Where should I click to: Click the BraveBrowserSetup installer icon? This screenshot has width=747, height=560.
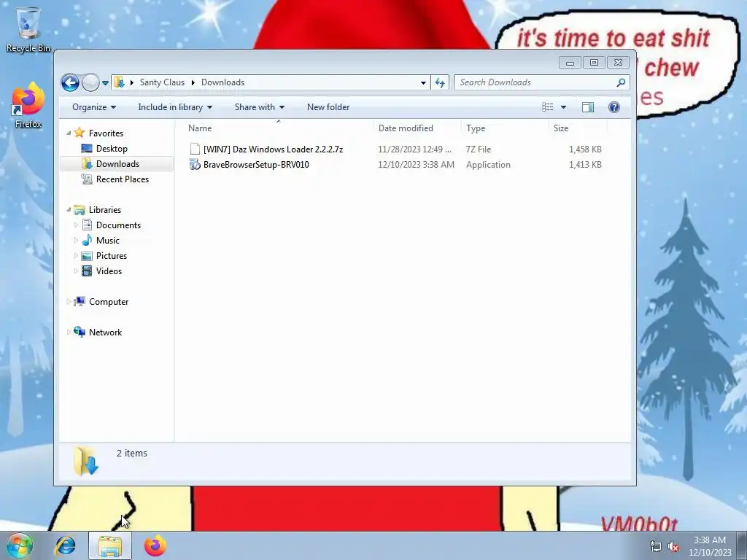pyautogui.click(x=195, y=165)
